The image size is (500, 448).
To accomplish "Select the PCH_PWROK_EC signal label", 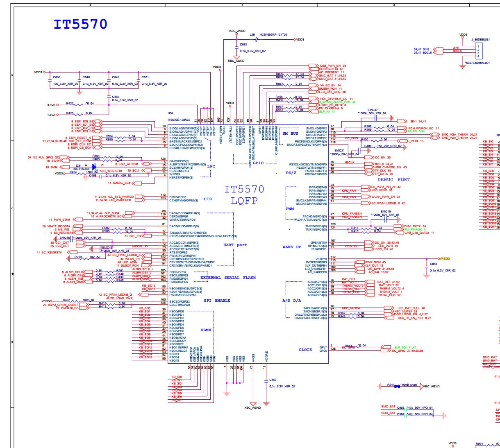I will point(421,128).
